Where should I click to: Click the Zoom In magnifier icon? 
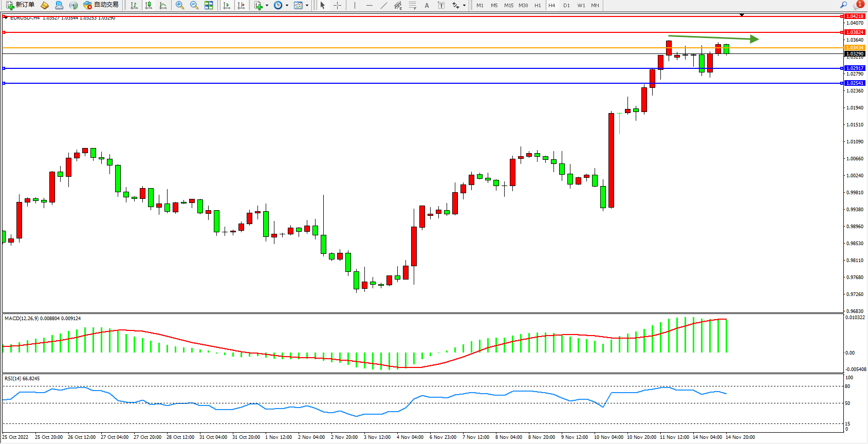click(x=180, y=5)
